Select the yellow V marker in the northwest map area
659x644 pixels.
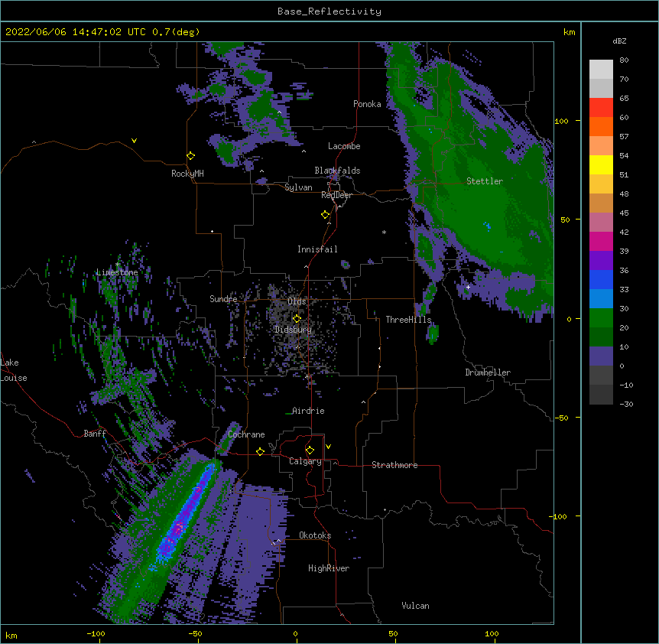click(134, 141)
